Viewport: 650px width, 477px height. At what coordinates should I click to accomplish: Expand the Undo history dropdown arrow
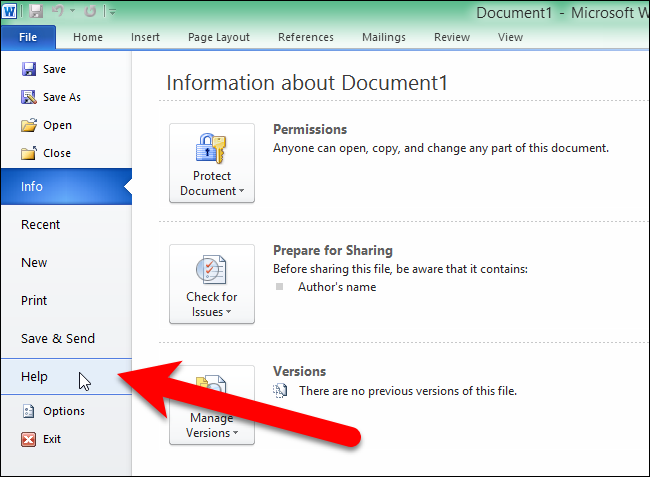(71, 12)
